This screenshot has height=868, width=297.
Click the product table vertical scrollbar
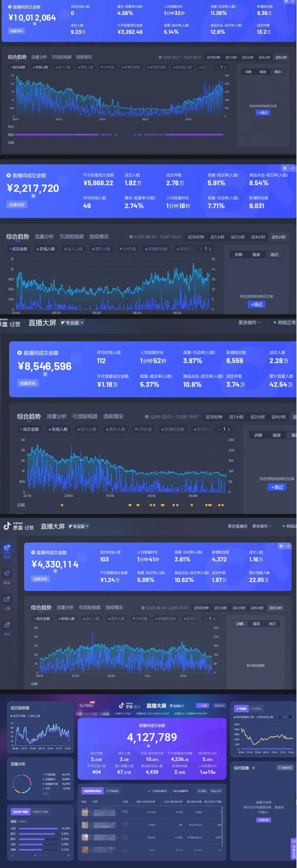pos(222,826)
